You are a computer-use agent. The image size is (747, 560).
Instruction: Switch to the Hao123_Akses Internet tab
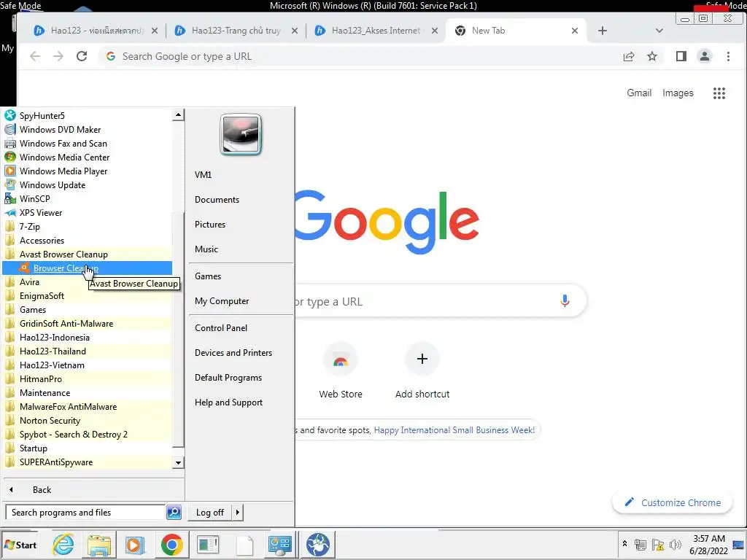pos(376,31)
